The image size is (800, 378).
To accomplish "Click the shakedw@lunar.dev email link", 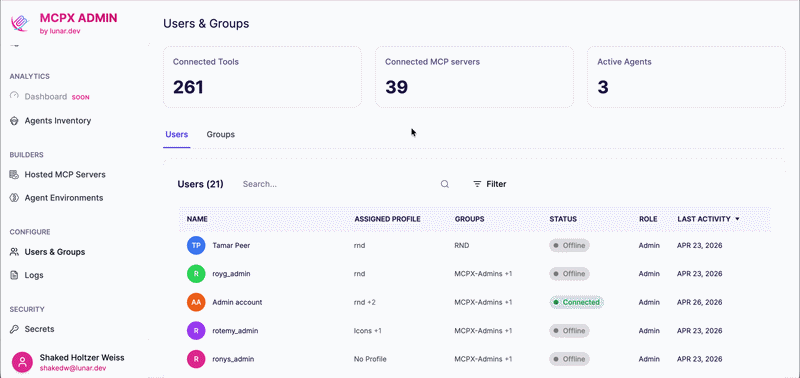I will (73, 368).
